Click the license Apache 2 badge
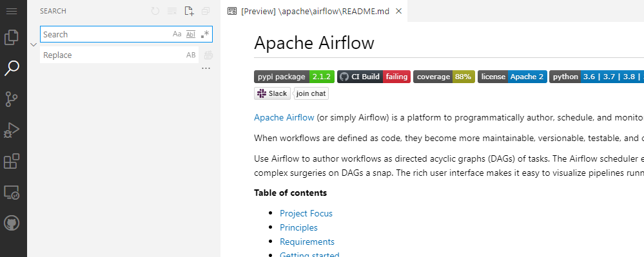The width and height of the screenshot is (644, 257). pos(512,77)
